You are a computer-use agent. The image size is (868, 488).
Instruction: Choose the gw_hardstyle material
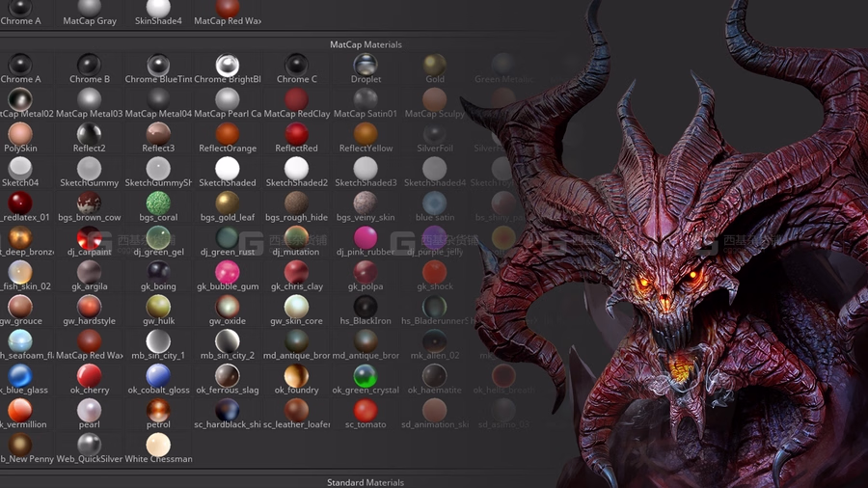point(89,311)
